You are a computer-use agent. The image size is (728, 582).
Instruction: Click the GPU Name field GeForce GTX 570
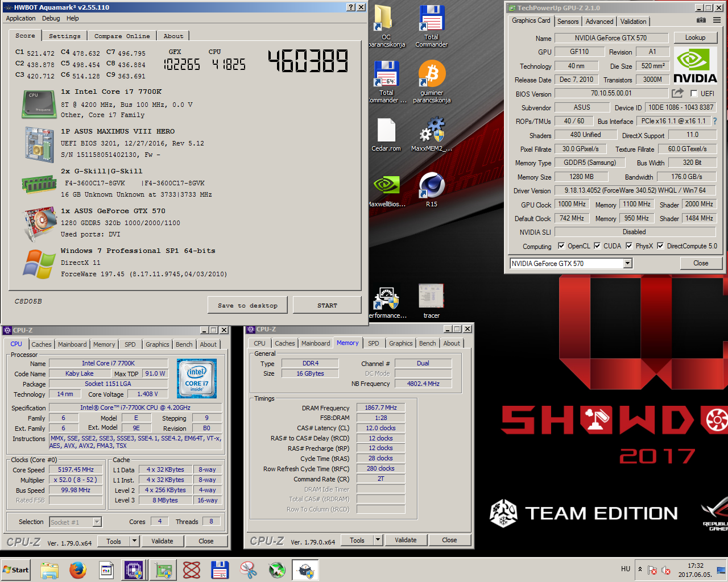(610, 38)
